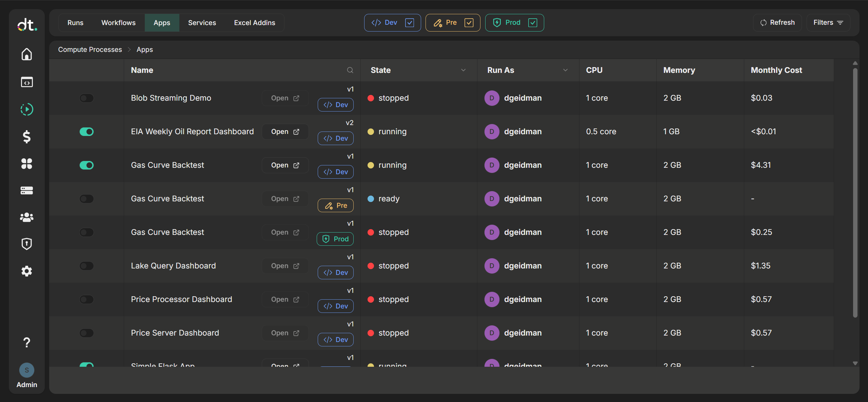
Task: Click the dt. logo in sidebar
Action: (27, 25)
